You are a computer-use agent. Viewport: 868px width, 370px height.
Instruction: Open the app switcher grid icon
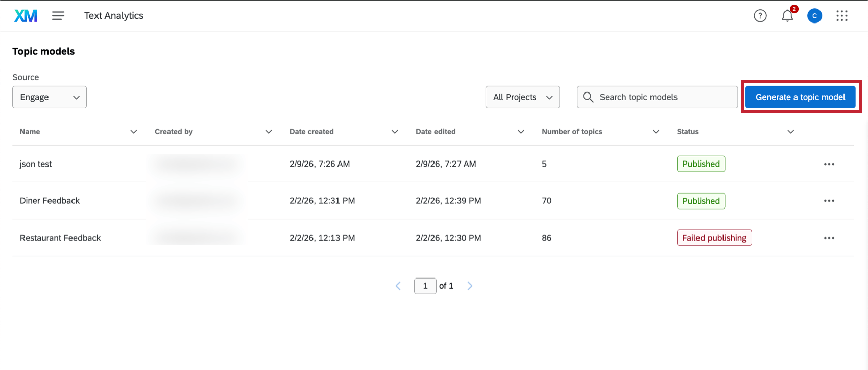pyautogui.click(x=842, y=16)
